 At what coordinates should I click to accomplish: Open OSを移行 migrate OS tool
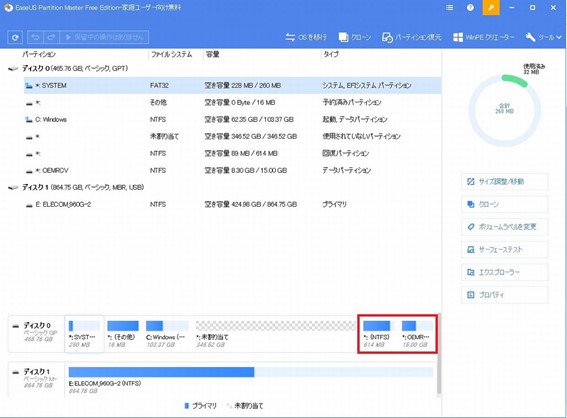pyautogui.click(x=306, y=37)
